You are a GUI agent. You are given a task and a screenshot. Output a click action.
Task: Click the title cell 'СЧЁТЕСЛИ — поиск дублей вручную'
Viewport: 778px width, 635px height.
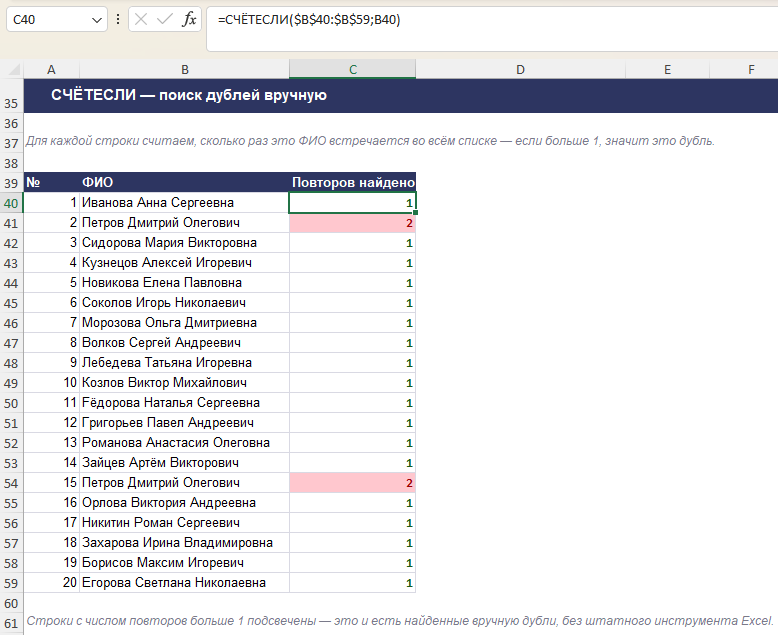pyautogui.click(x=189, y=95)
